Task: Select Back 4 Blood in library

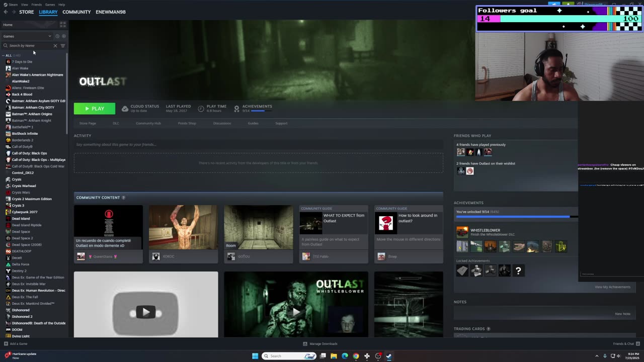Action: tap(22, 95)
